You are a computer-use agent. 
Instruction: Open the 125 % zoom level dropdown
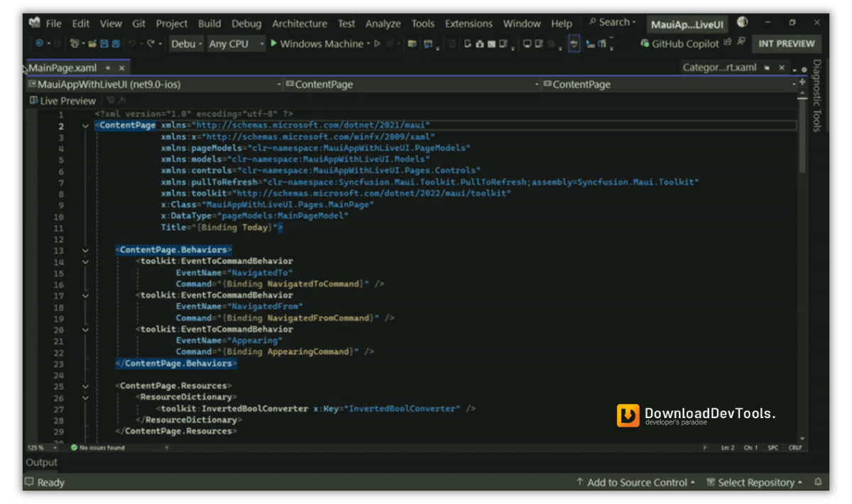click(44, 448)
